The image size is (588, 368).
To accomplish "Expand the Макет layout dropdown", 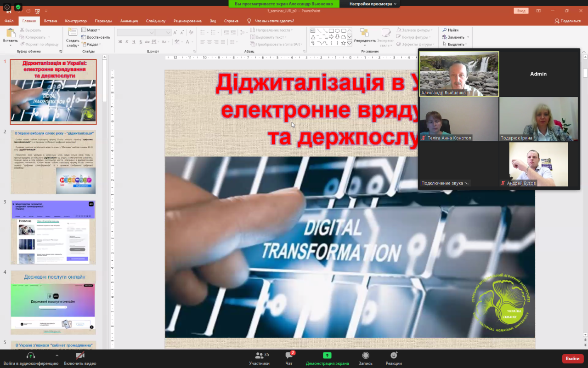I will point(91,30).
